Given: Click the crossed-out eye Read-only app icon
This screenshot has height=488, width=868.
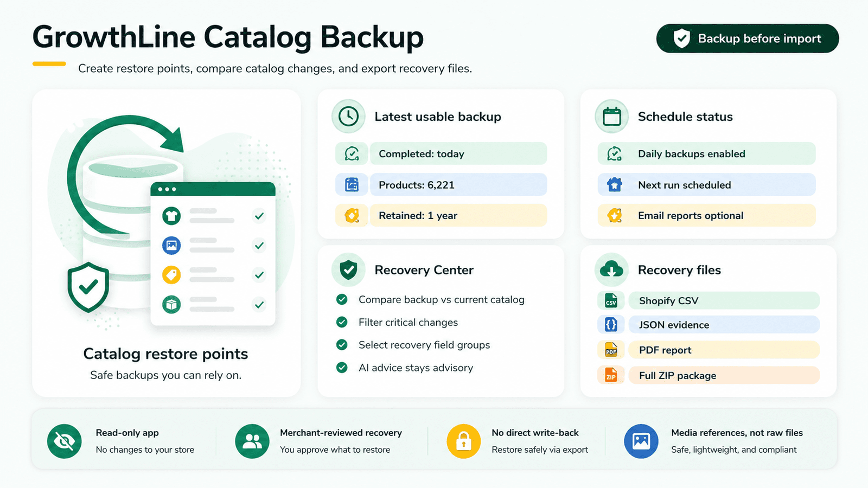Looking at the screenshot, I should click(65, 441).
